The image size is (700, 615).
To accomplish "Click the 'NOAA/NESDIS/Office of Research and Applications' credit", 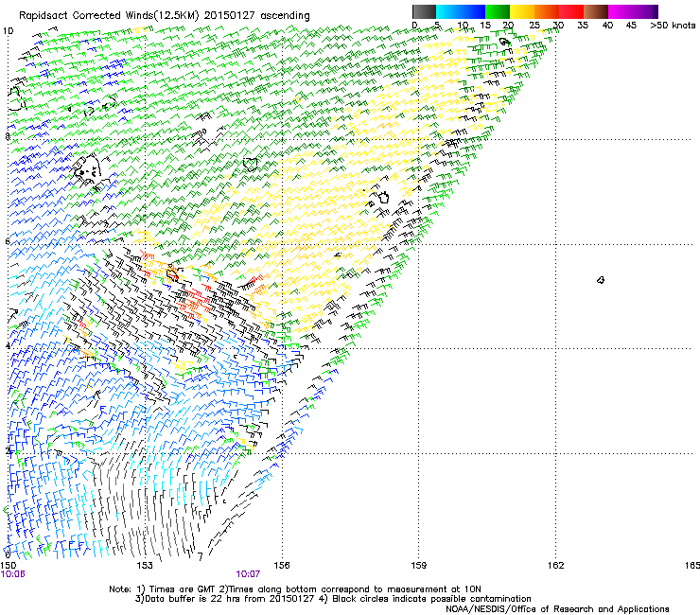I will tap(557, 609).
